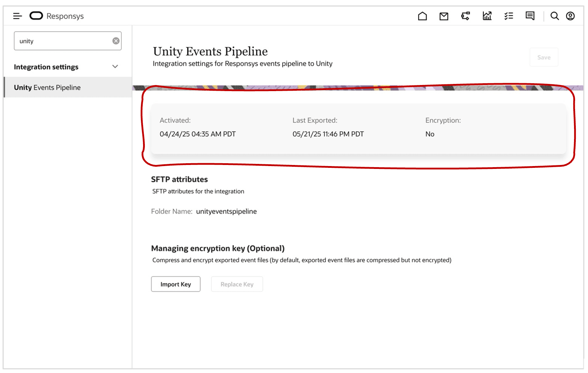Viewport: 588px width, 373px height.
Task: Click the Import Key button
Action: click(176, 284)
